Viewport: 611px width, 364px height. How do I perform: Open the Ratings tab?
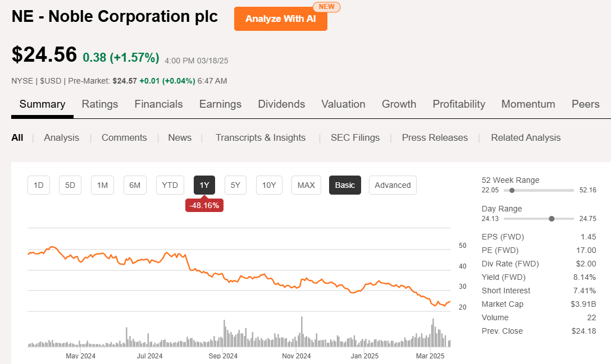pos(99,104)
